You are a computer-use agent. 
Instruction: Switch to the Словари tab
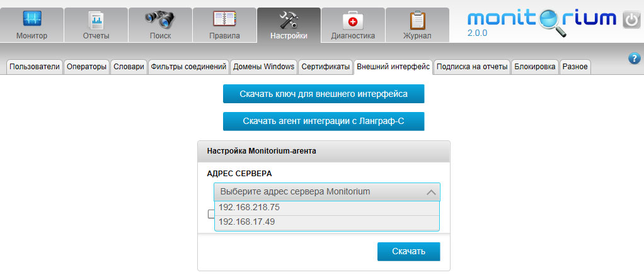click(129, 67)
